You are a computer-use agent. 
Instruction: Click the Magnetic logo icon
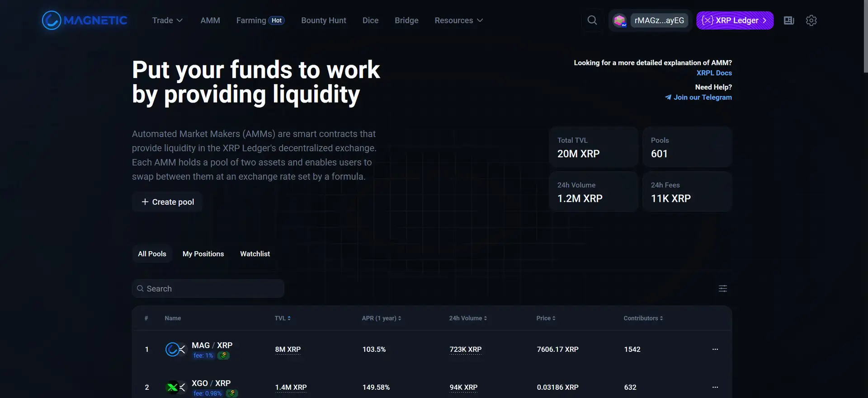point(52,20)
